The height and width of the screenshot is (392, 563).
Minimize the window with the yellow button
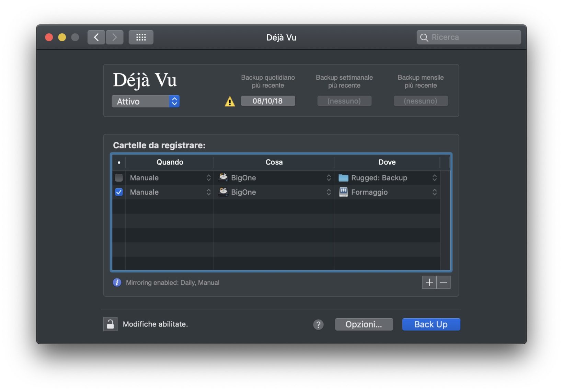pos(62,37)
